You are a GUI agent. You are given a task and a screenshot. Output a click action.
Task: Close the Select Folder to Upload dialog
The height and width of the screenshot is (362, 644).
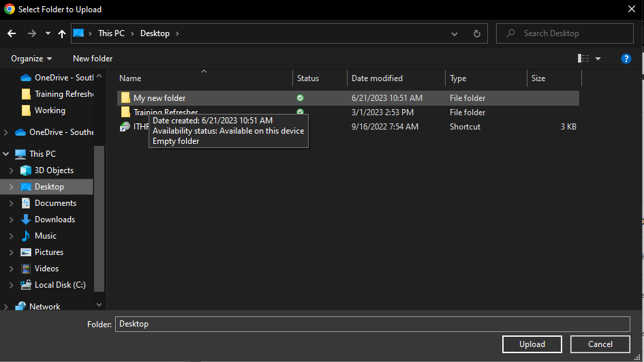(x=632, y=9)
